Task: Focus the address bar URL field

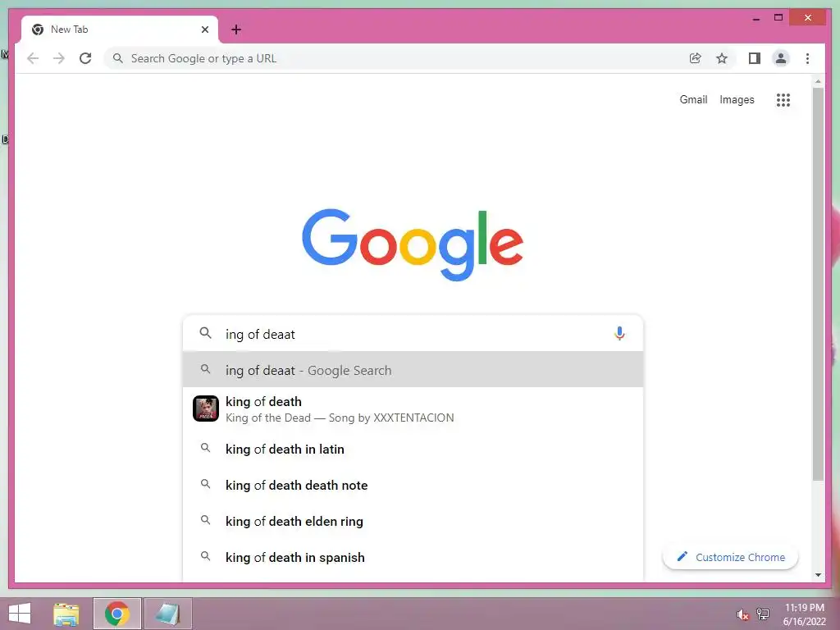Action: click(x=396, y=58)
